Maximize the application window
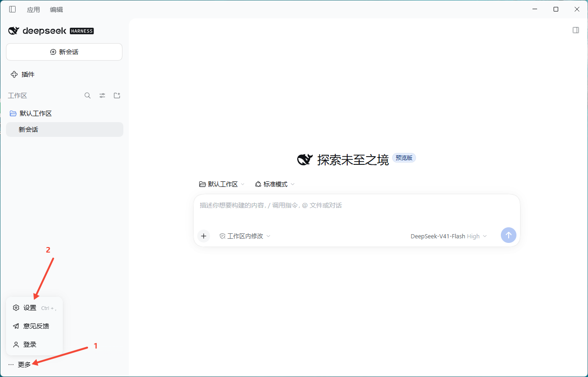Viewport: 588px width, 377px height. (x=556, y=9)
